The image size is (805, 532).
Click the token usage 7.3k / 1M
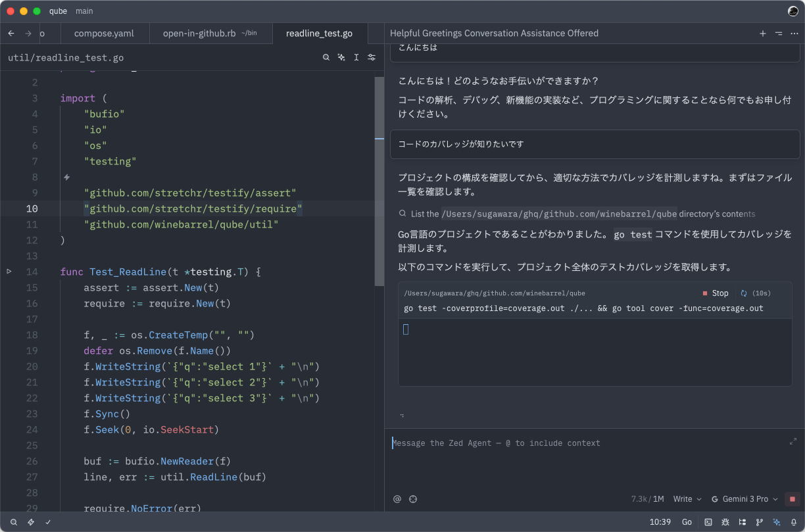[x=647, y=499]
